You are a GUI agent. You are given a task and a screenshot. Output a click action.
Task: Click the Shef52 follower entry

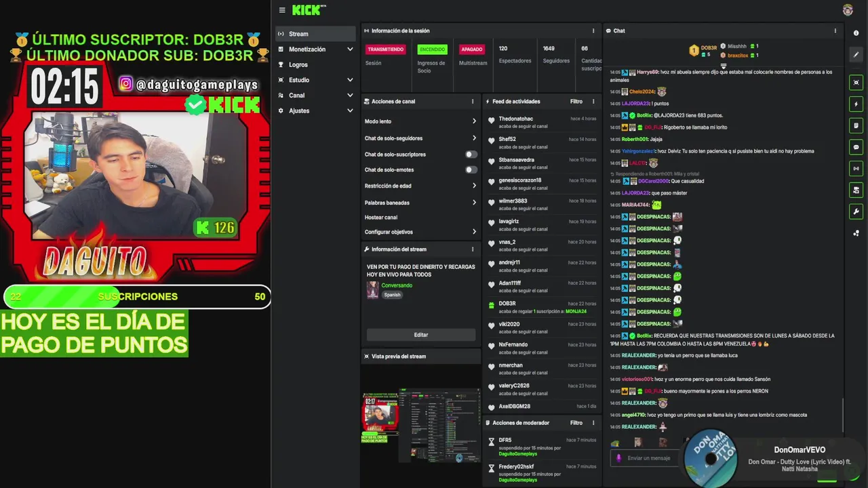pyautogui.click(x=542, y=142)
